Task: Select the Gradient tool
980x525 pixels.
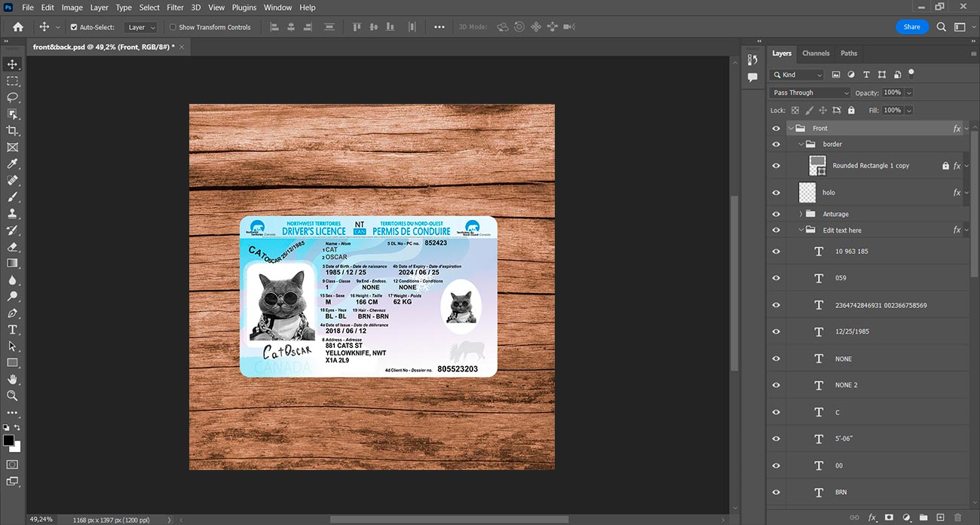Action: pos(12,263)
